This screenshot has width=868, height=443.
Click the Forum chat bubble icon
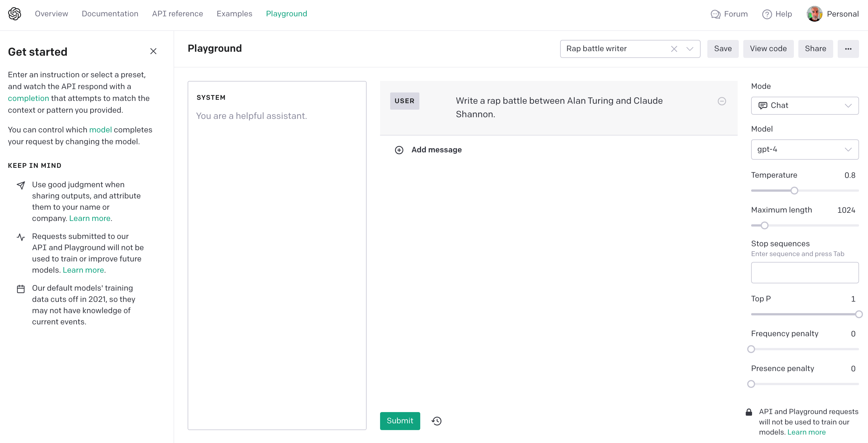click(715, 14)
